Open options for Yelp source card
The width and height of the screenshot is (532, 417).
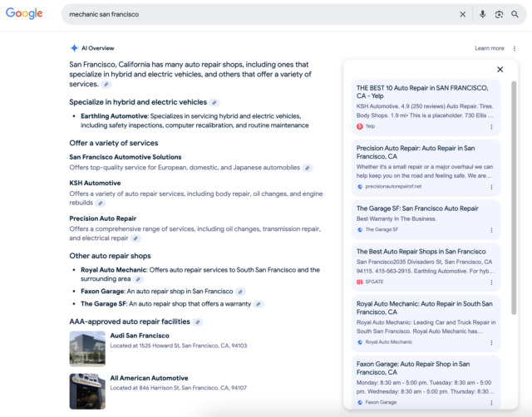(491, 127)
